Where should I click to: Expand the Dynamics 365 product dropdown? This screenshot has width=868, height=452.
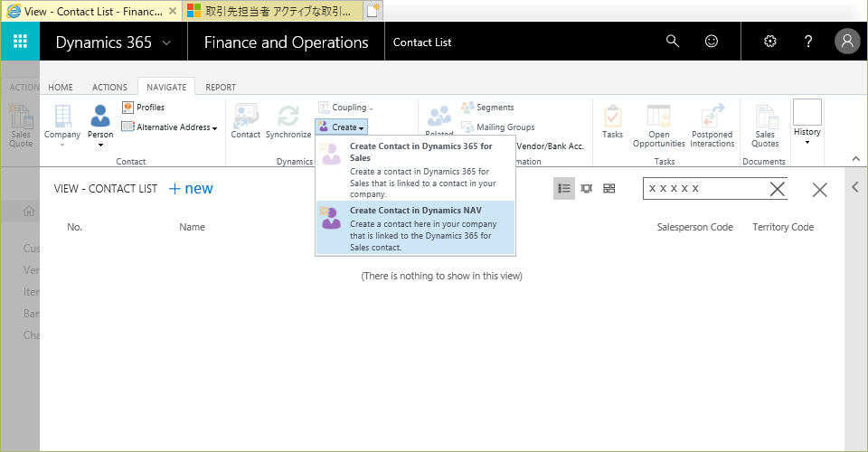coord(166,42)
